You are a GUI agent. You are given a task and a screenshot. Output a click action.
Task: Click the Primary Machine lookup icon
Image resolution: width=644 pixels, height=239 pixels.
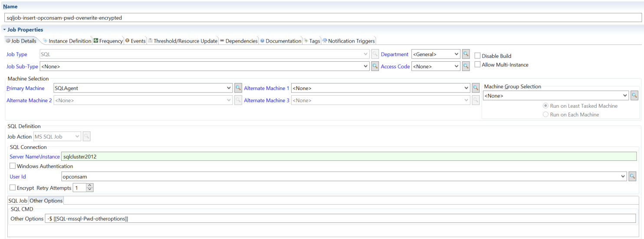238,88
